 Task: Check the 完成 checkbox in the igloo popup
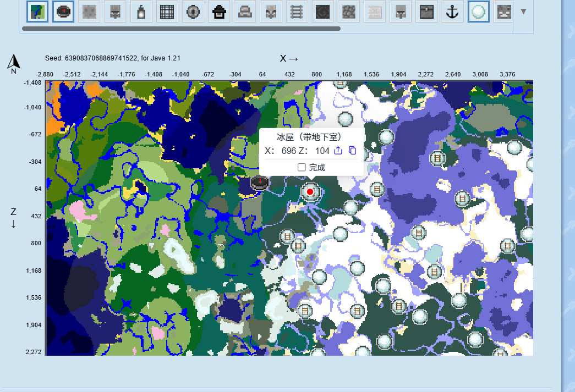302,168
